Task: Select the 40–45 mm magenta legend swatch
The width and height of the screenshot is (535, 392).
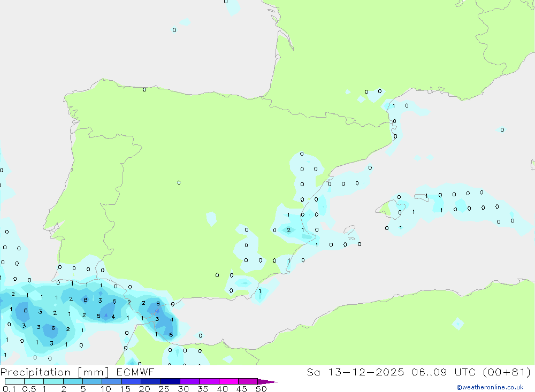Action: (228, 381)
